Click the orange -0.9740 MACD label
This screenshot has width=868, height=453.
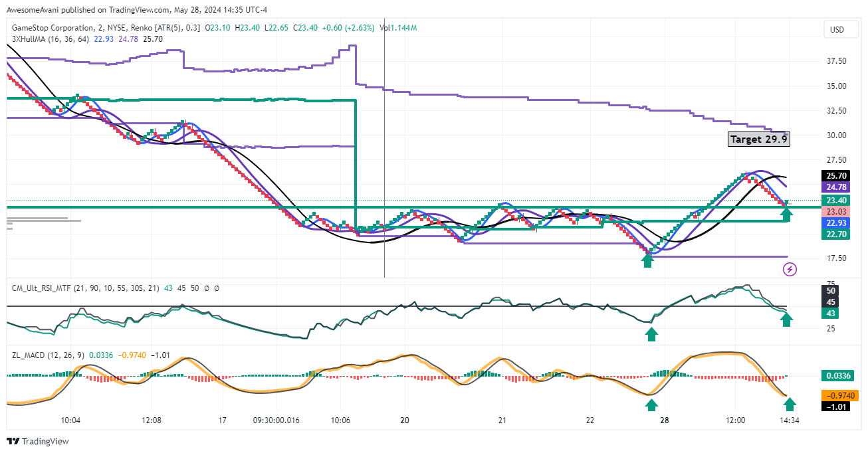[x=841, y=395]
